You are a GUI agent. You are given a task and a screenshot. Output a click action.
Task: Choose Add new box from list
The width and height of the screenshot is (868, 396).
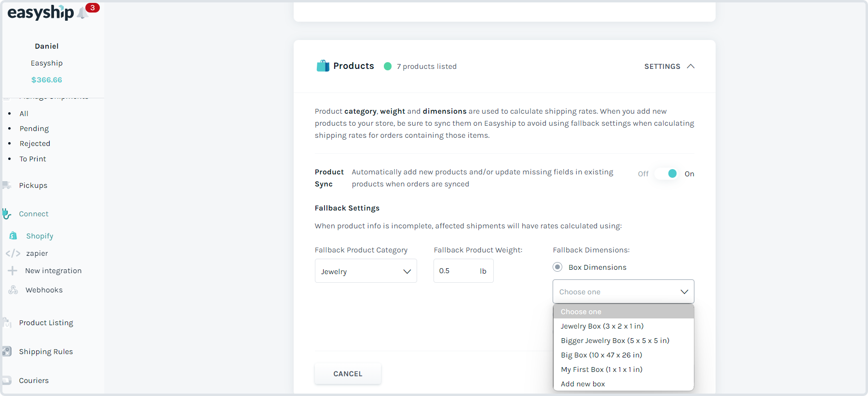583,384
